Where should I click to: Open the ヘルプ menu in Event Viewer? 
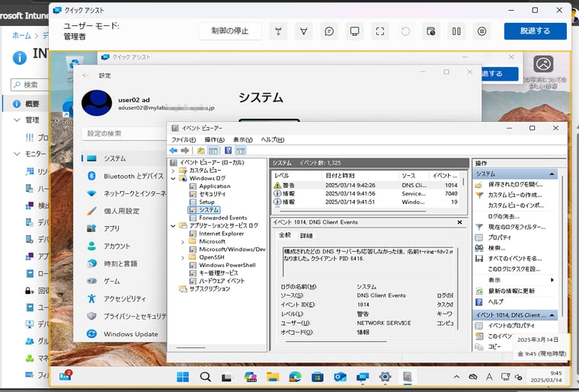[273, 140]
